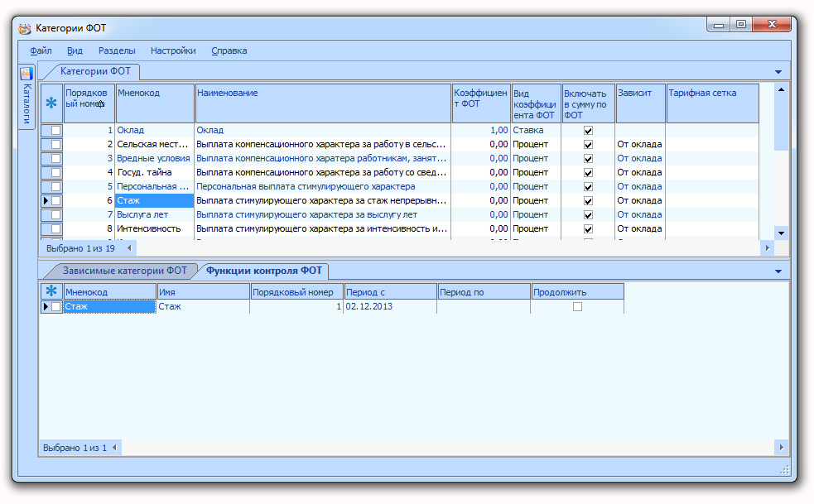Click the row pointer arrow beside Стаж row 6
The width and height of the screenshot is (814, 504).
[46, 200]
